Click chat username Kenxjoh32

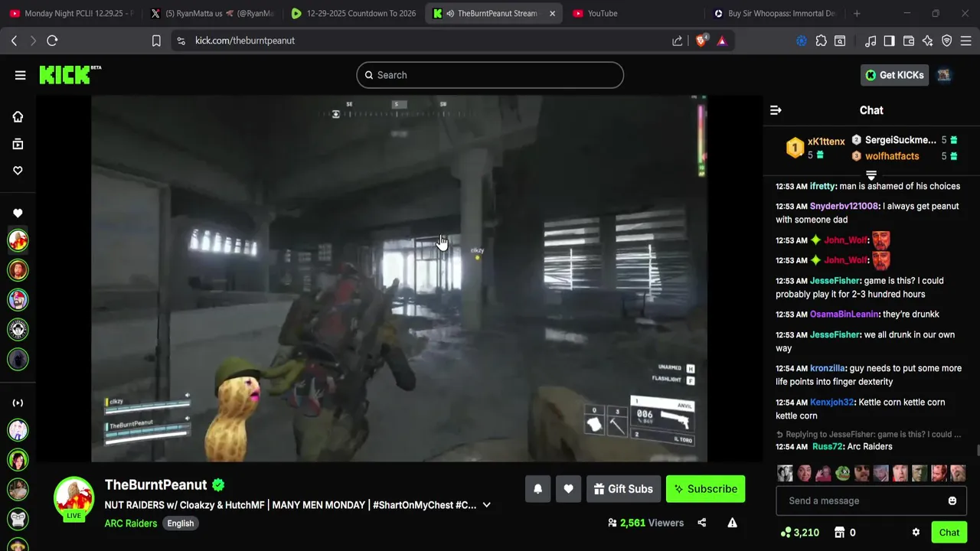831,403
